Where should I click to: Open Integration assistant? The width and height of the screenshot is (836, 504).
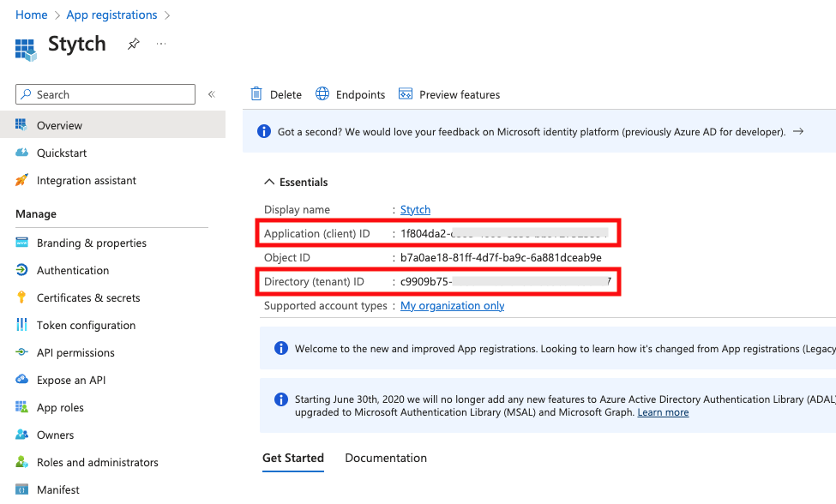click(87, 181)
